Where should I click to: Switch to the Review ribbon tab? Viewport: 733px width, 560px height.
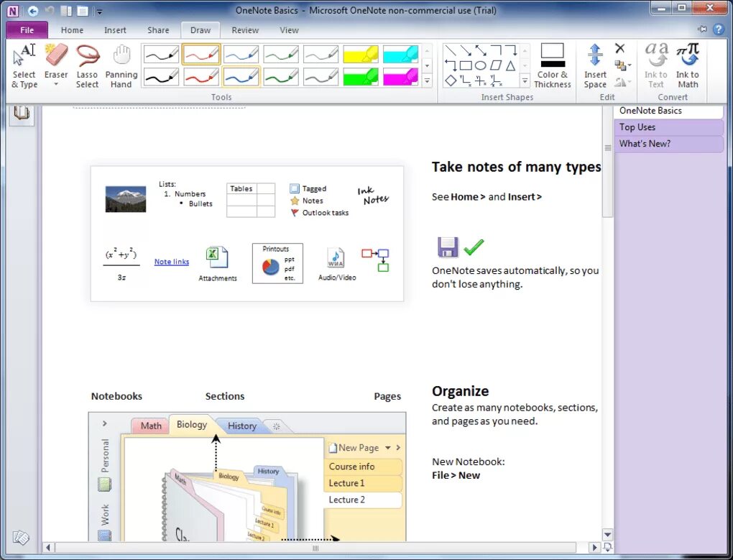pos(245,30)
